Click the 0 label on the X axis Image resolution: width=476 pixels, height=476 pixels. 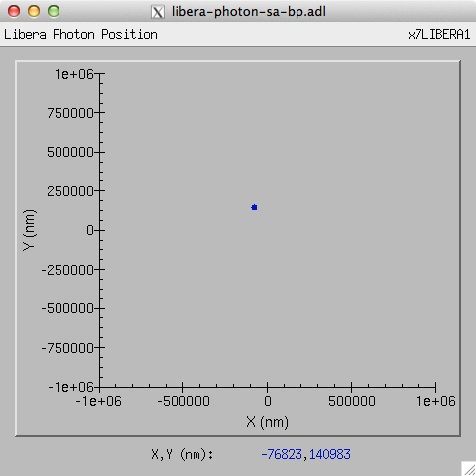(268, 401)
